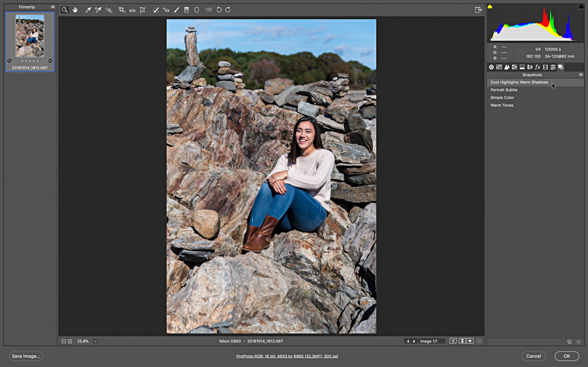
Task: Select the Gradient Filter tool
Action: pyautogui.click(x=187, y=9)
